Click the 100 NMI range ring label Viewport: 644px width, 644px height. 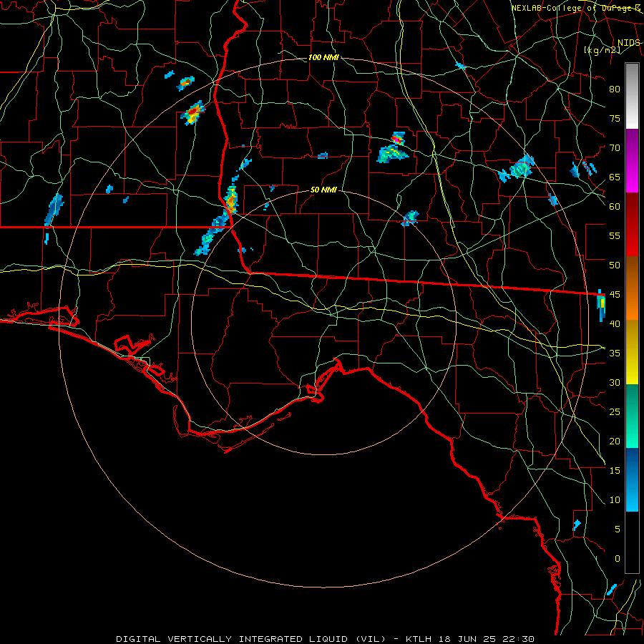(323, 57)
